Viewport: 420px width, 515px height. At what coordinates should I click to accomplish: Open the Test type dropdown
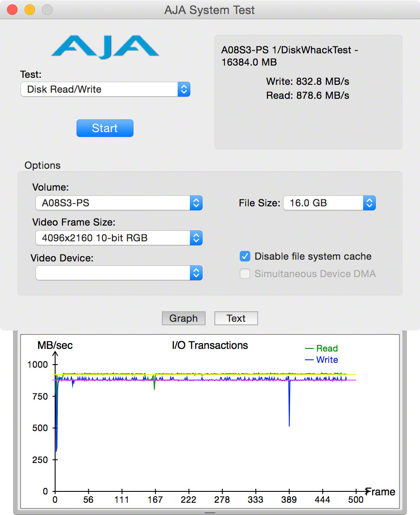pos(105,89)
